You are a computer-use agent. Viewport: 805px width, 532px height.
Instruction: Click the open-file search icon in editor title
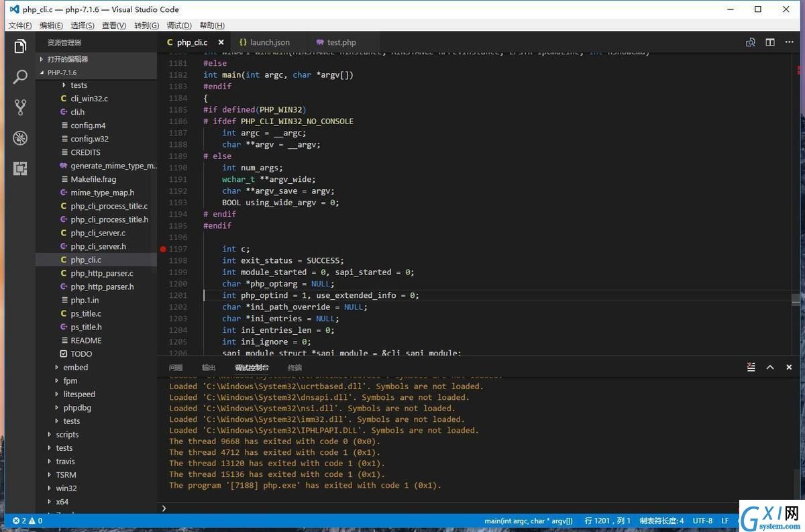pos(751,42)
